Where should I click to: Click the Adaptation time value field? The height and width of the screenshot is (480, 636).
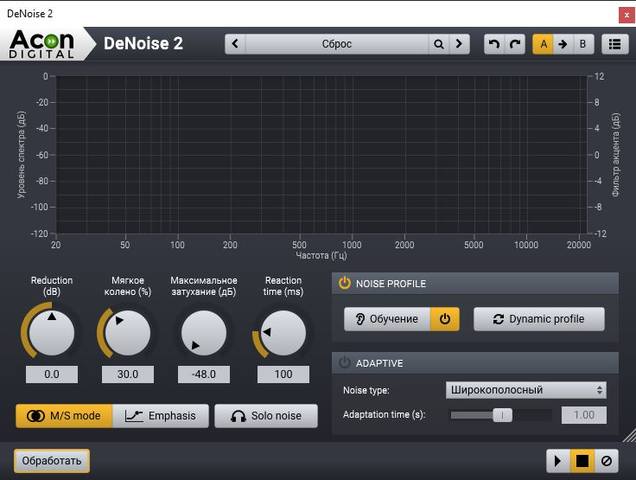pos(584,415)
